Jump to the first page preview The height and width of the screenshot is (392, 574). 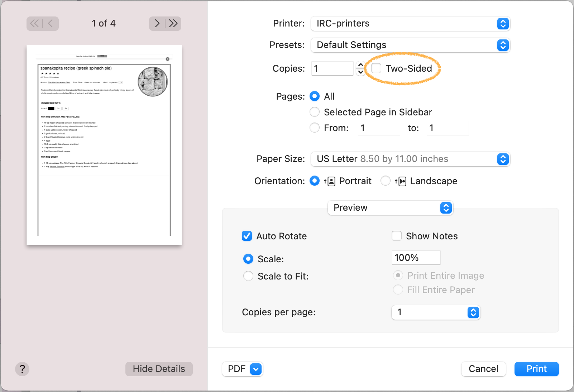[x=34, y=24]
